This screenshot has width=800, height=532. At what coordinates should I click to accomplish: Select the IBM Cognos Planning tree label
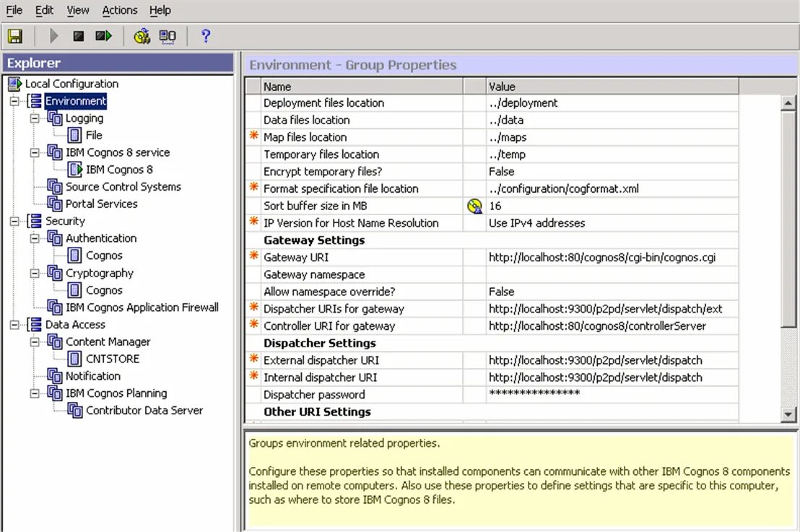[116, 393]
